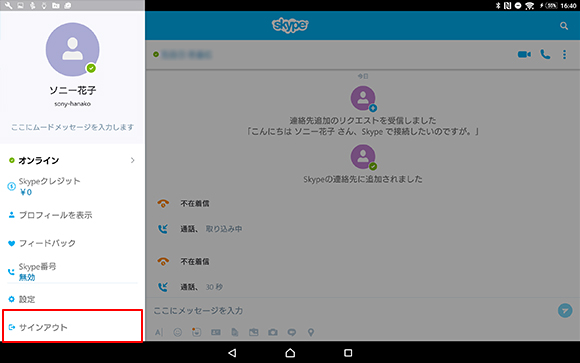Tap the username sony-hanako
This screenshot has width=580, height=363.
[72, 104]
